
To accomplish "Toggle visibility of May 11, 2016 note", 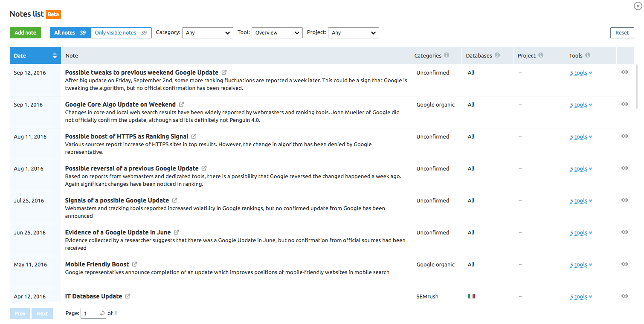I will click(625, 264).
